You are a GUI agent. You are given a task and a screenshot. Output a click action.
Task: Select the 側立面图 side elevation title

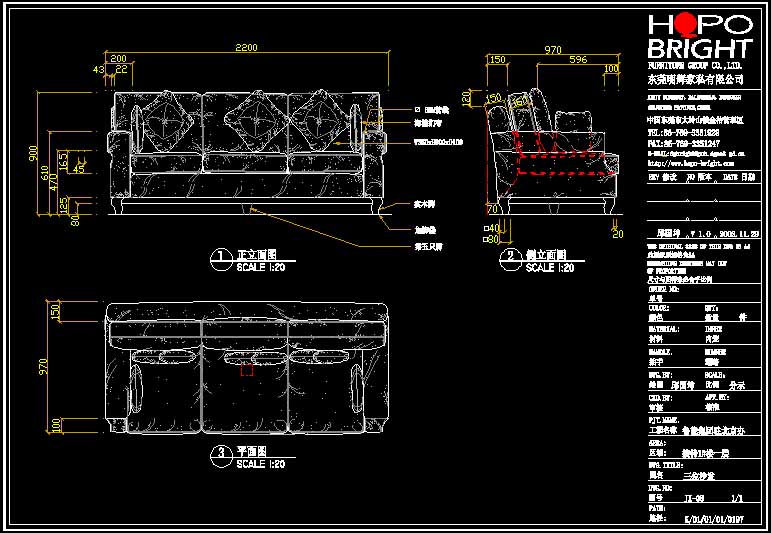[x=546, y=254]
